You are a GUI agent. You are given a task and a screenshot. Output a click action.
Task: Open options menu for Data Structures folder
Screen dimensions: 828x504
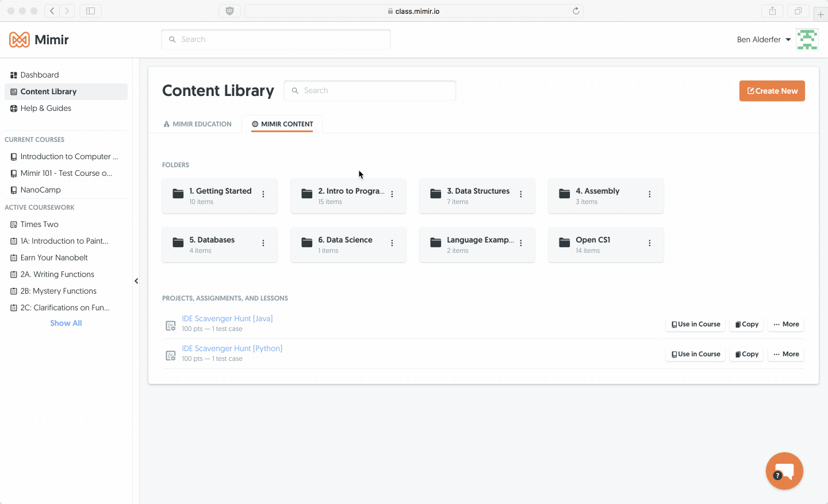pos(521,194)
